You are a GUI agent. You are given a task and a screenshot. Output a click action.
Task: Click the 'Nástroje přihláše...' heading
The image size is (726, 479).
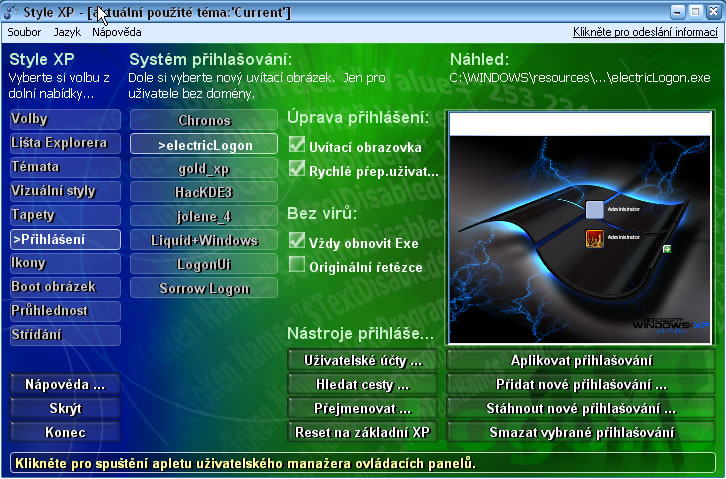pyautogui.click(x=360, y=333)
